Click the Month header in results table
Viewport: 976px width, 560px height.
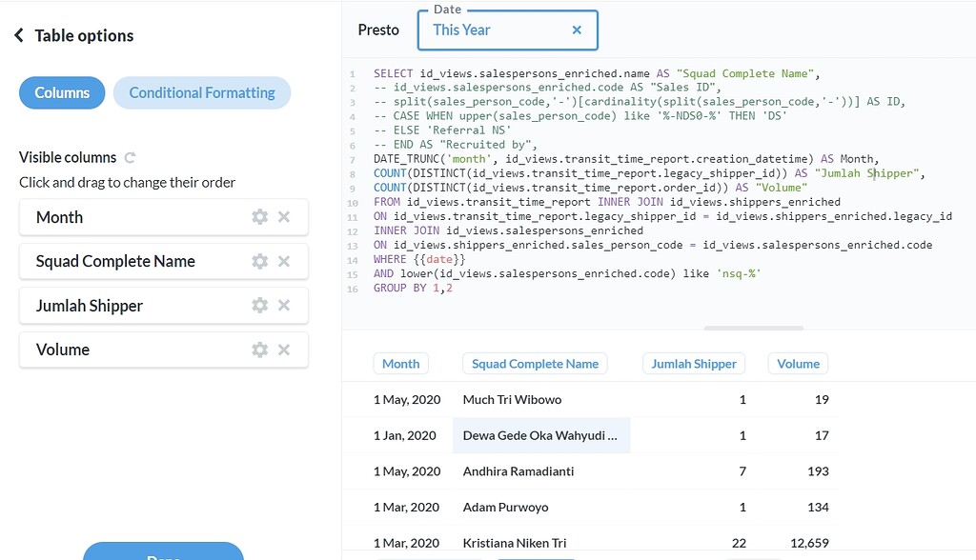tap(400, 363)
